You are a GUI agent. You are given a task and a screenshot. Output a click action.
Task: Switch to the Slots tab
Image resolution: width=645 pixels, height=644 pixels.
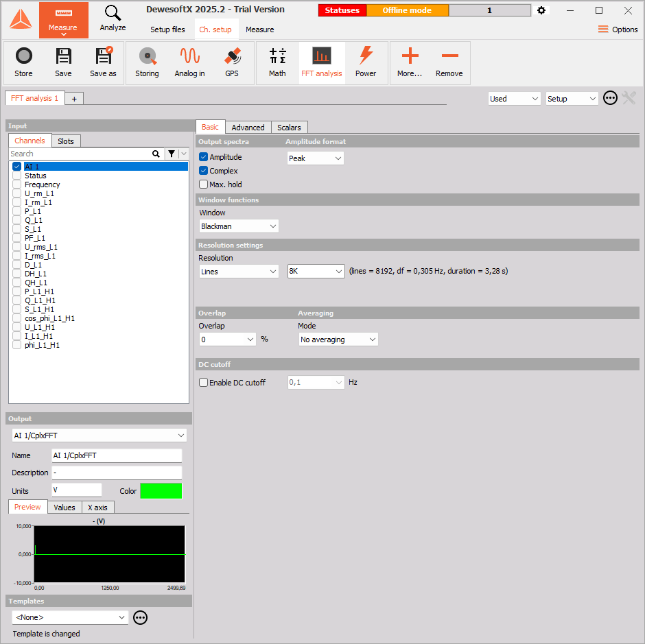coord(66,141)
